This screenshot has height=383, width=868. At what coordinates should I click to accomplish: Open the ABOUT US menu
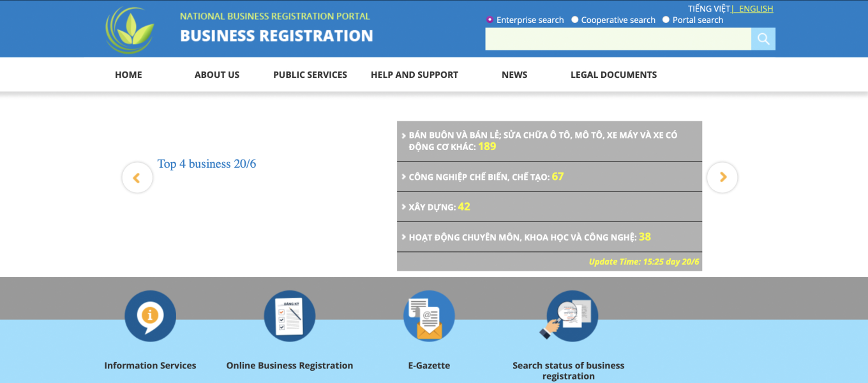click(217, 75)
